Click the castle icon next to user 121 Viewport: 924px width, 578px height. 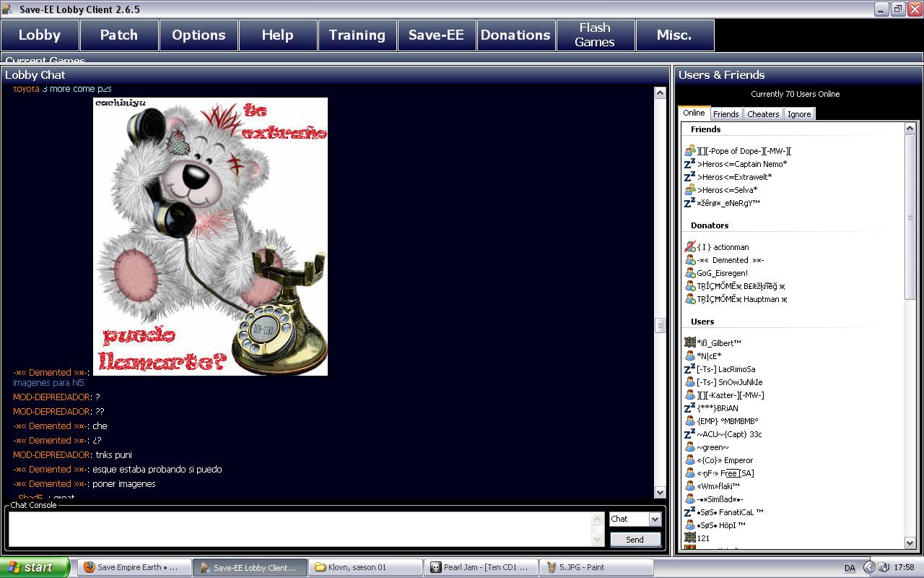click(x=690, y=538)
